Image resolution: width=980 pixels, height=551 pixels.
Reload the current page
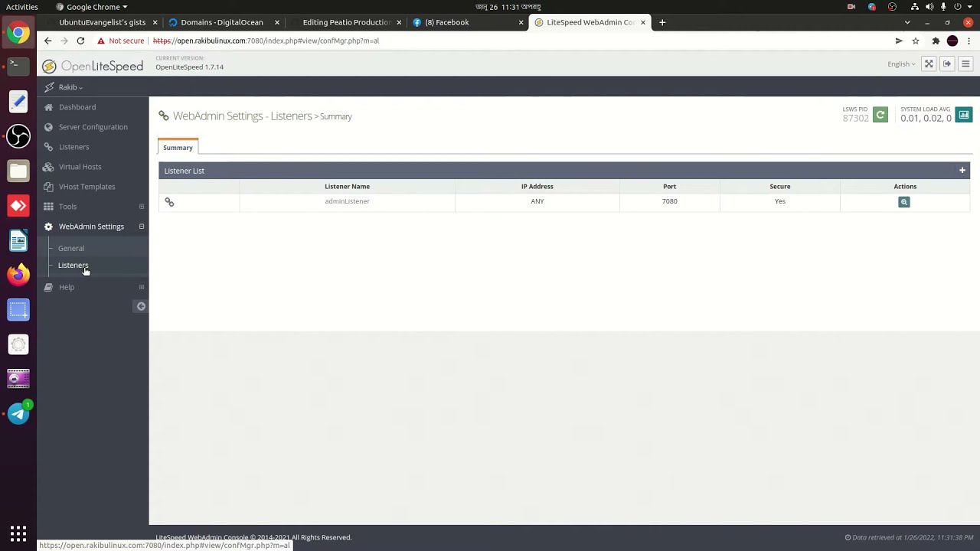coord(80,41)
